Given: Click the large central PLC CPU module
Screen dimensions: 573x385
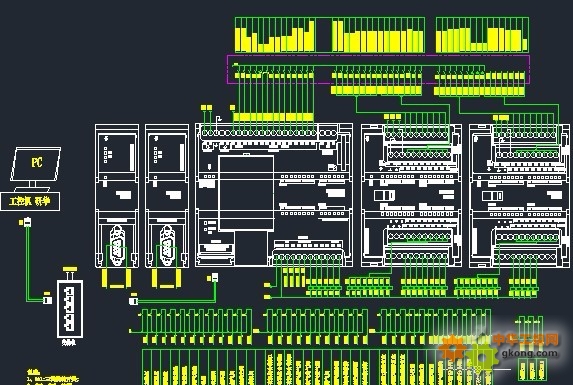Looking at the screenshot, I should click(274, 195).
